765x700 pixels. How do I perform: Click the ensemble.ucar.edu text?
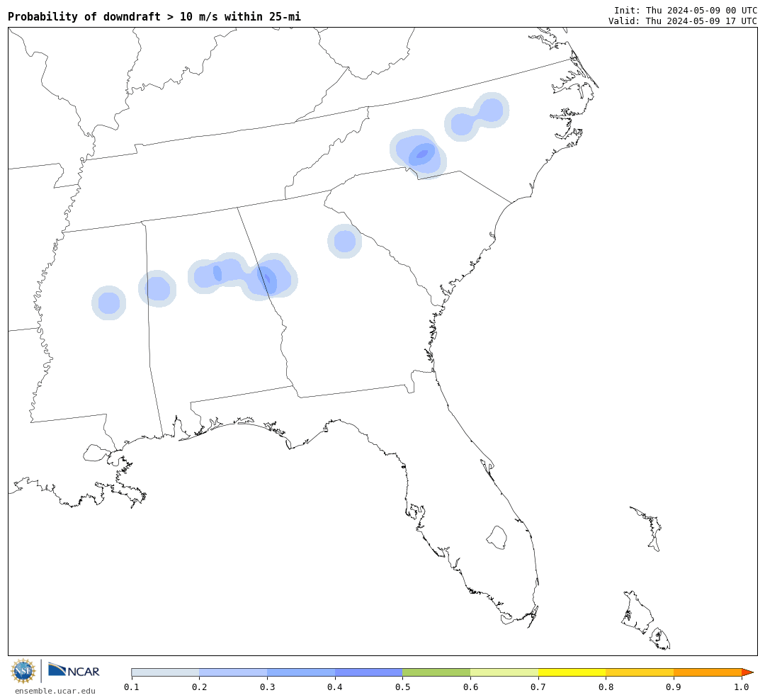[x=55, y=691]
